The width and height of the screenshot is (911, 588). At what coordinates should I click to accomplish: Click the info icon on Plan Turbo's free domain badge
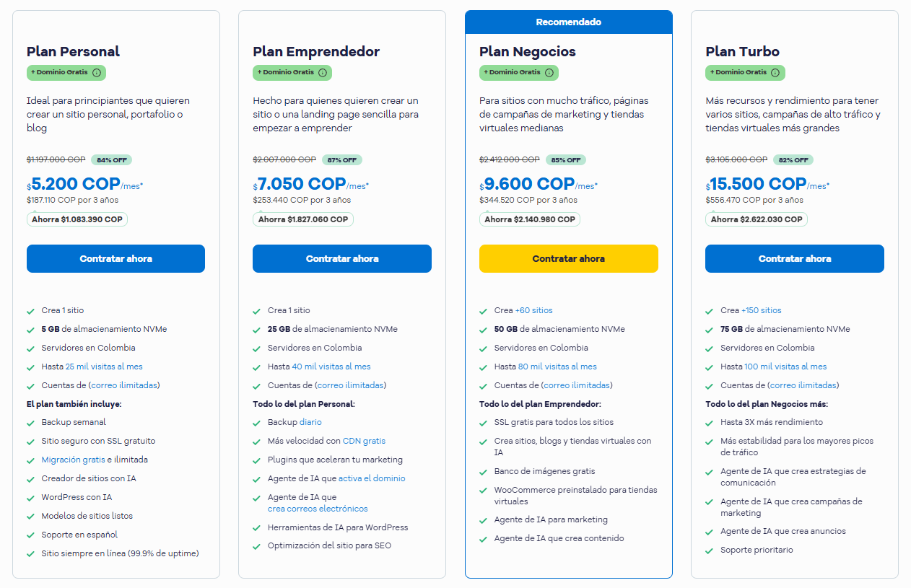(776, 73)
